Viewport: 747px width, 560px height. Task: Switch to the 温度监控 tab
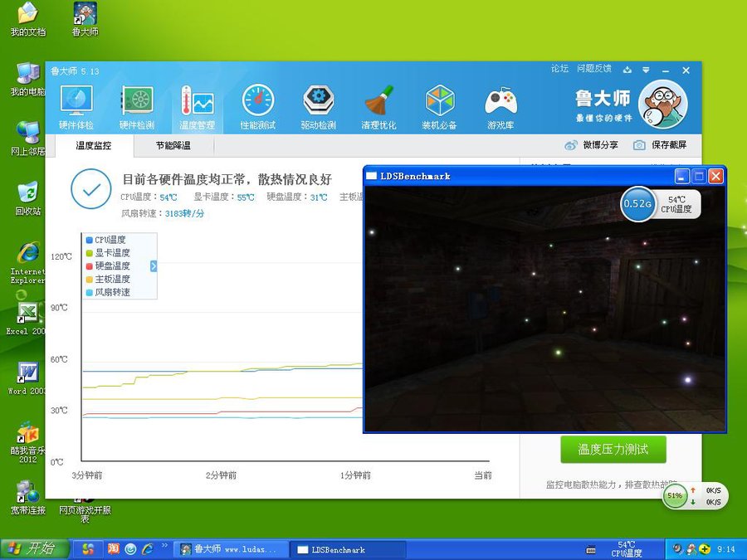coord(92,145)
